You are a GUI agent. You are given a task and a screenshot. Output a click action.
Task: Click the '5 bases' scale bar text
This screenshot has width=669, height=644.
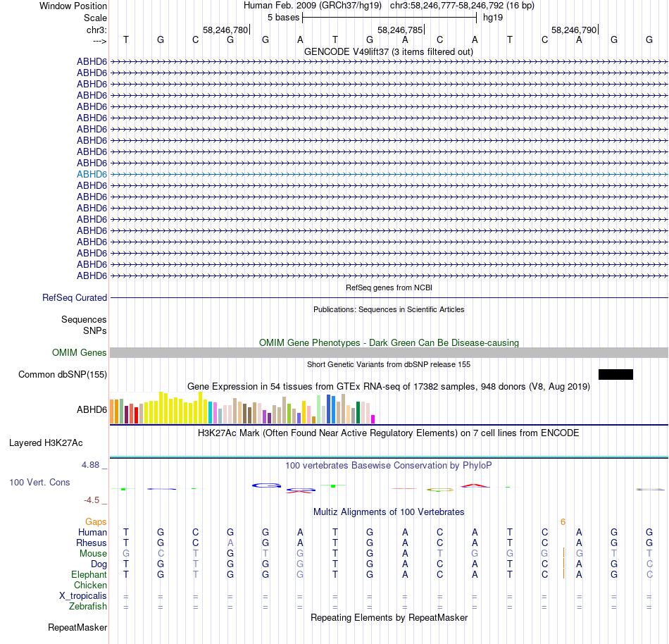point(283,18)
